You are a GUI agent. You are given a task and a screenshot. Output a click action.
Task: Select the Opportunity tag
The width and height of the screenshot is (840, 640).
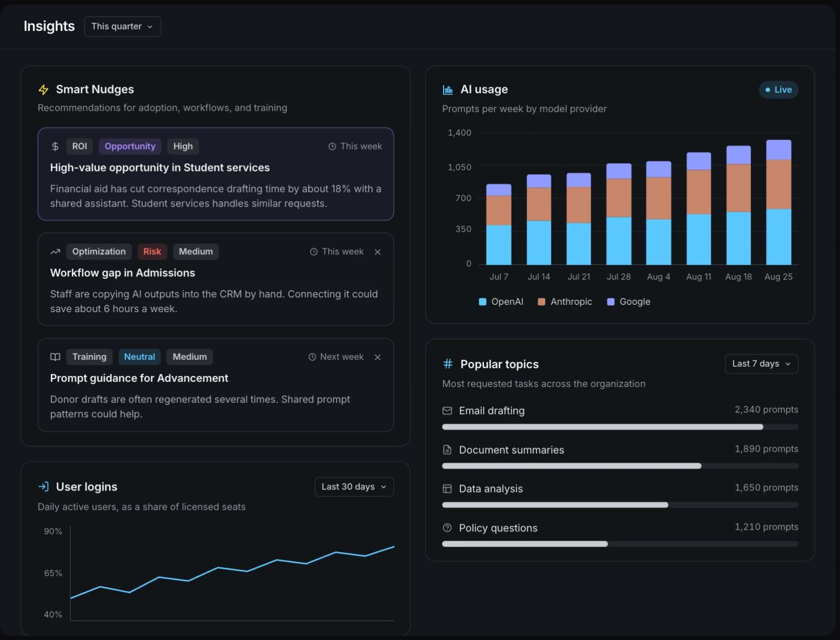click(130, 146)
